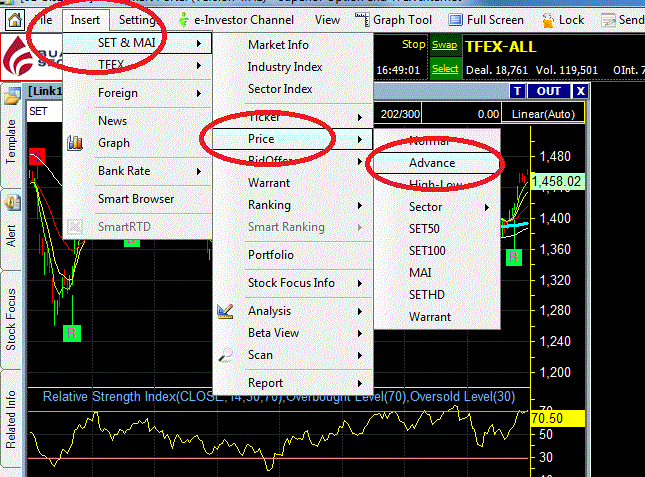Click the 1,458.02 price label
The height and width of the screenshot is (477, 645).
point(557,181)
